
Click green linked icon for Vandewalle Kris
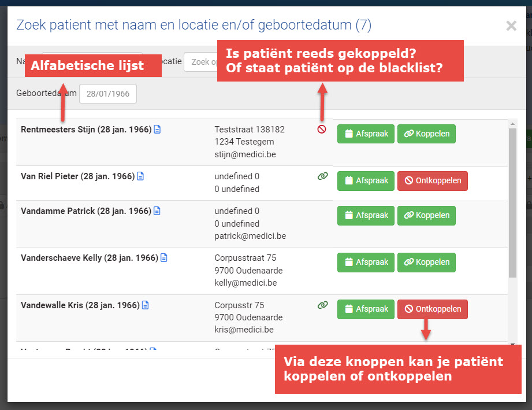tap(323, 305)
